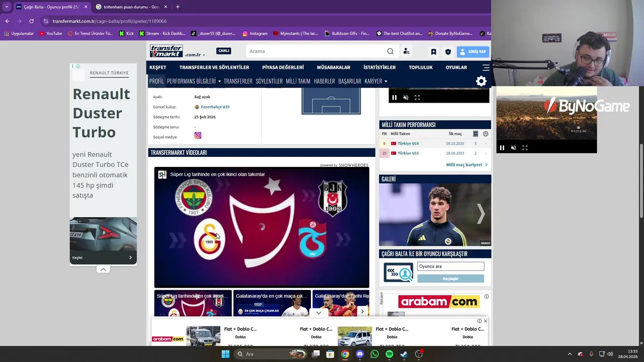Click the shield icon in site header

pyautogui.click(x=448, y=51)
